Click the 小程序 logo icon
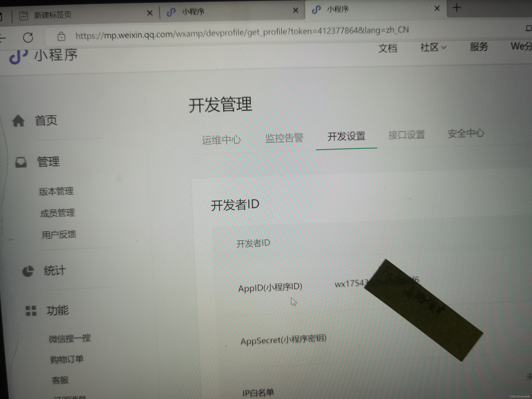The image size is (532, 399). pos(19,57)
